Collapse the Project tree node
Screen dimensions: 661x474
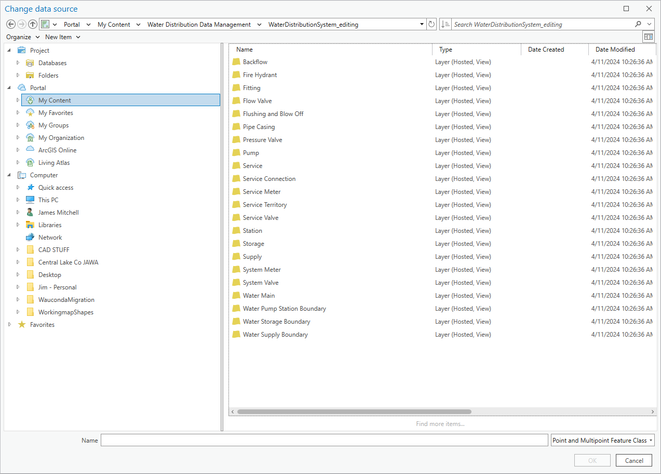(9, 50)
